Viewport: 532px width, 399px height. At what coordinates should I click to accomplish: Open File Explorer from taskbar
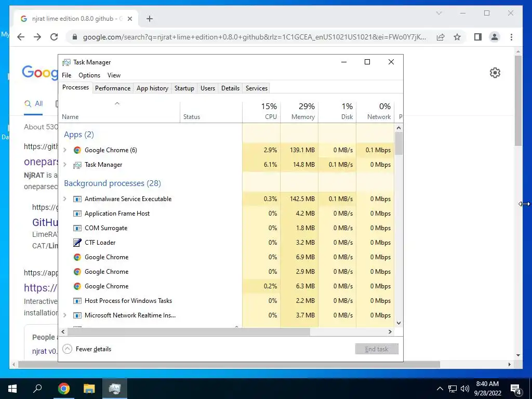(89, 389)
